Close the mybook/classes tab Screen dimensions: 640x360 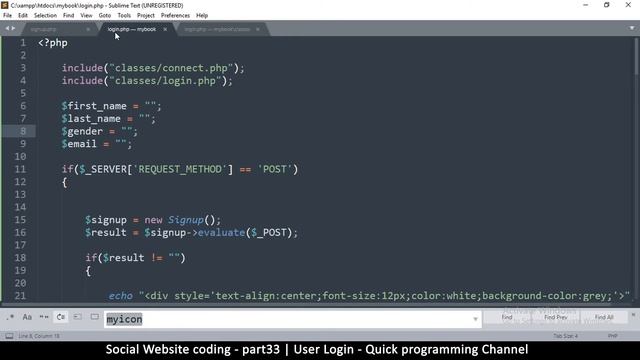(258, 29)
